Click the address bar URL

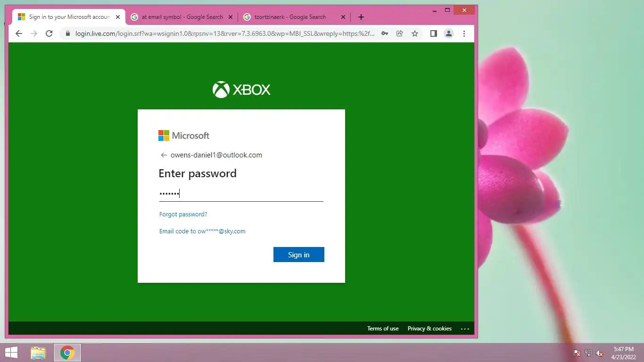click(x=225, y=33)
